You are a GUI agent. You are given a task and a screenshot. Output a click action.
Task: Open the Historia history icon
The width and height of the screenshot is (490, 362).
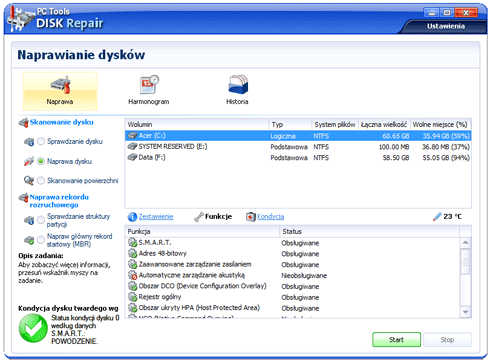pyautogui.click(x=238, y=84)
